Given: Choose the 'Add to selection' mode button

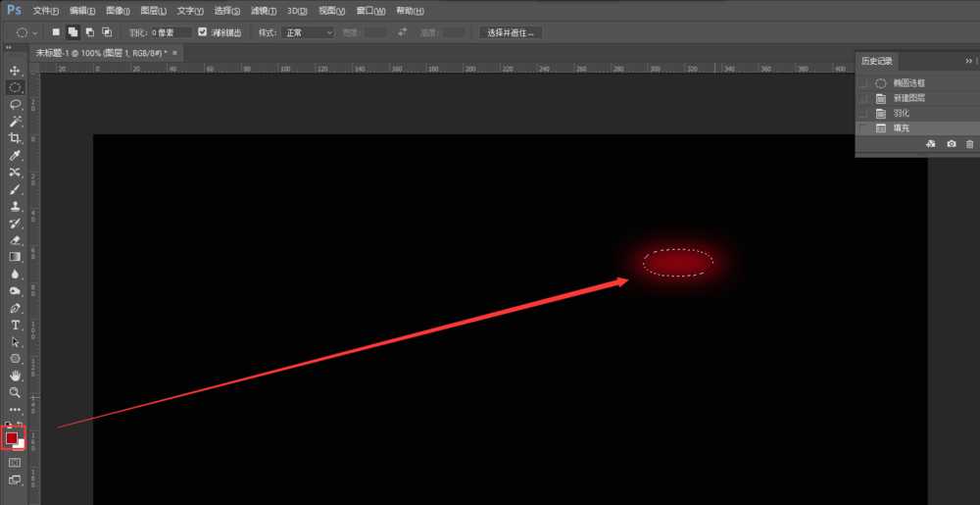Looking at the screenshot, I should [73, 32].
